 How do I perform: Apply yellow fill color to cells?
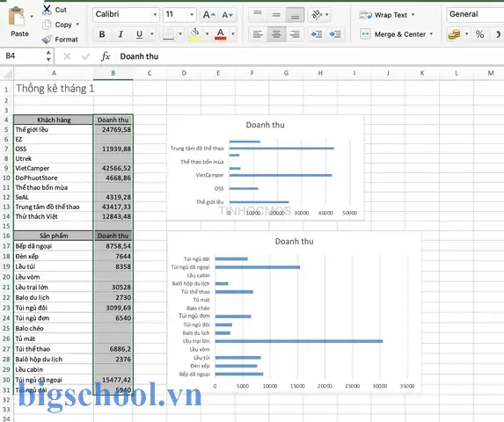click(x=194, y=34)
